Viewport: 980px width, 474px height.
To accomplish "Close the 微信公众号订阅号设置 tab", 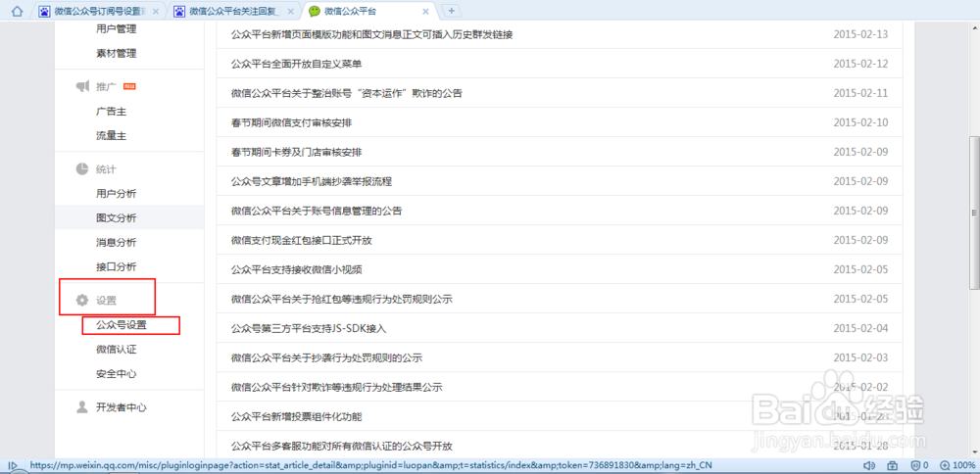I will coord(156,11).
